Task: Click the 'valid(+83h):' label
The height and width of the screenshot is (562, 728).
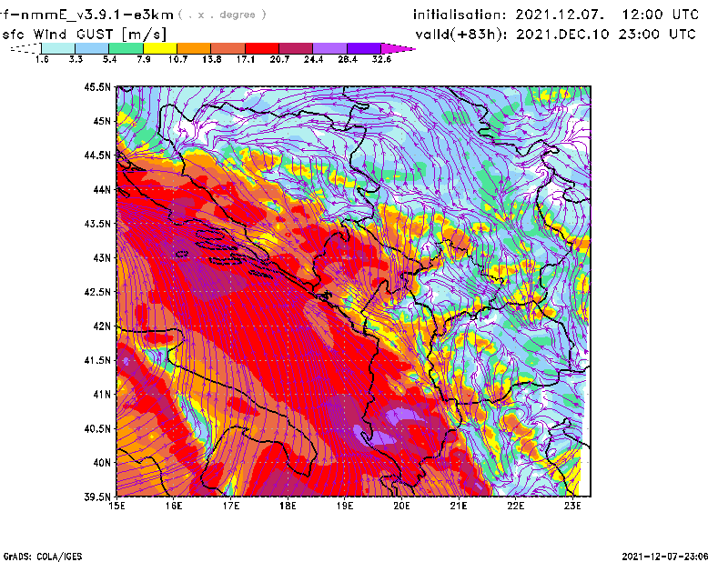Action: point(461,35)
